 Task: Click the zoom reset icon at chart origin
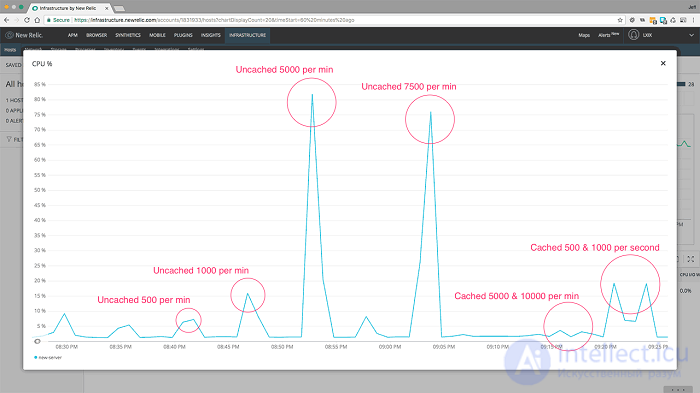click(38, 341)
